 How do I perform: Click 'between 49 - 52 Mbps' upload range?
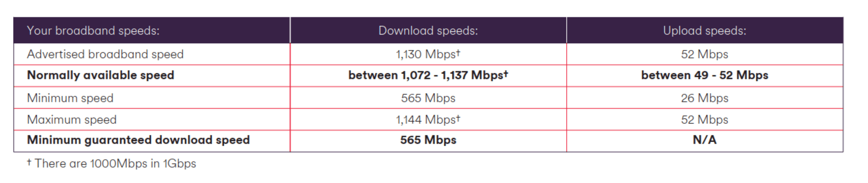[704, 75]
